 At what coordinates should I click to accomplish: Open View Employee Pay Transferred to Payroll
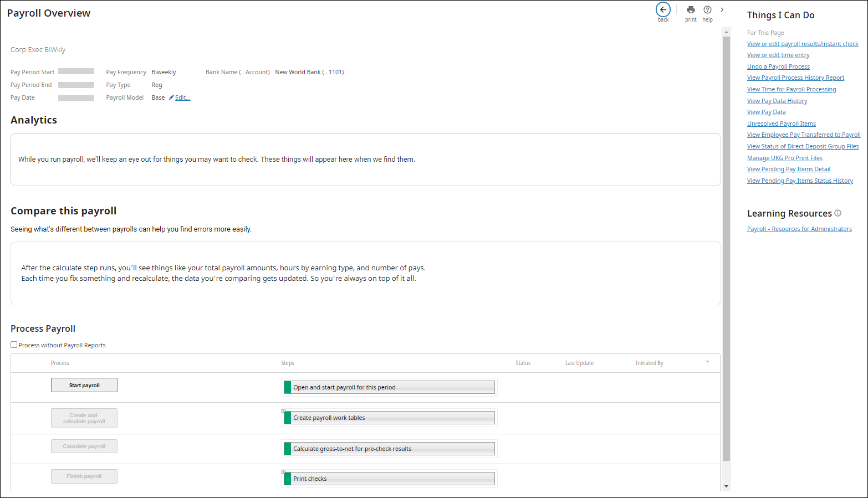pyautogui.click(x=804, y=135)
